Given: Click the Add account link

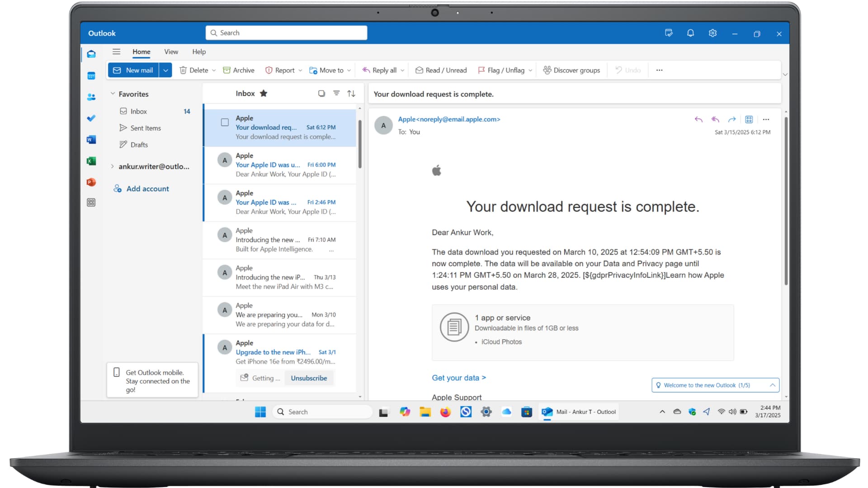Looking at the screenshot, I should pos(141,188).
